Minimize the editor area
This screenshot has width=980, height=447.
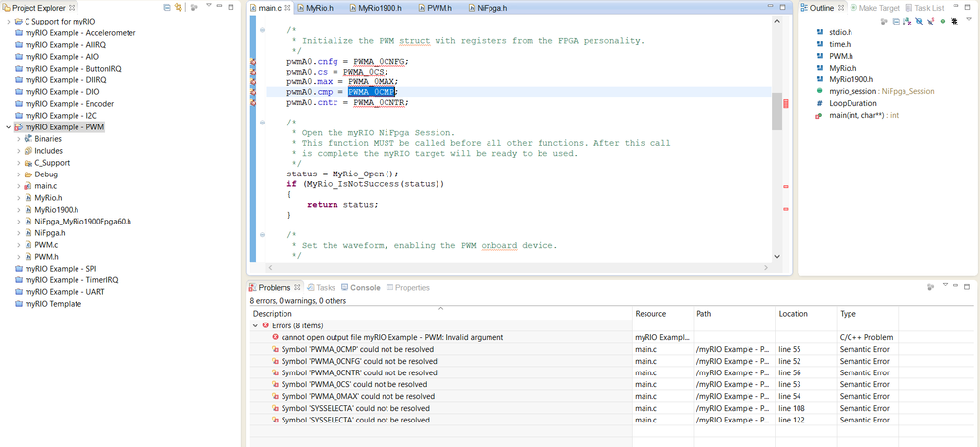pyautogui.click(x=772, y=7)
